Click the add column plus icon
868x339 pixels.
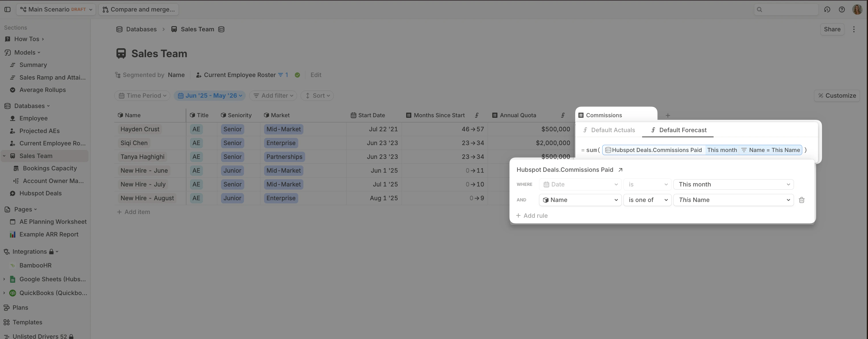(668, 115)
